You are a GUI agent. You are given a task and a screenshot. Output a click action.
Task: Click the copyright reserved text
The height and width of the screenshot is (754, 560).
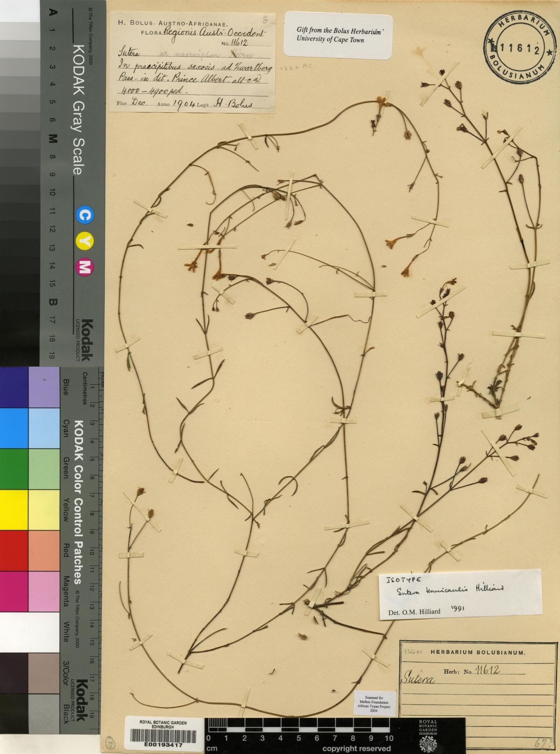click(356, 748)
